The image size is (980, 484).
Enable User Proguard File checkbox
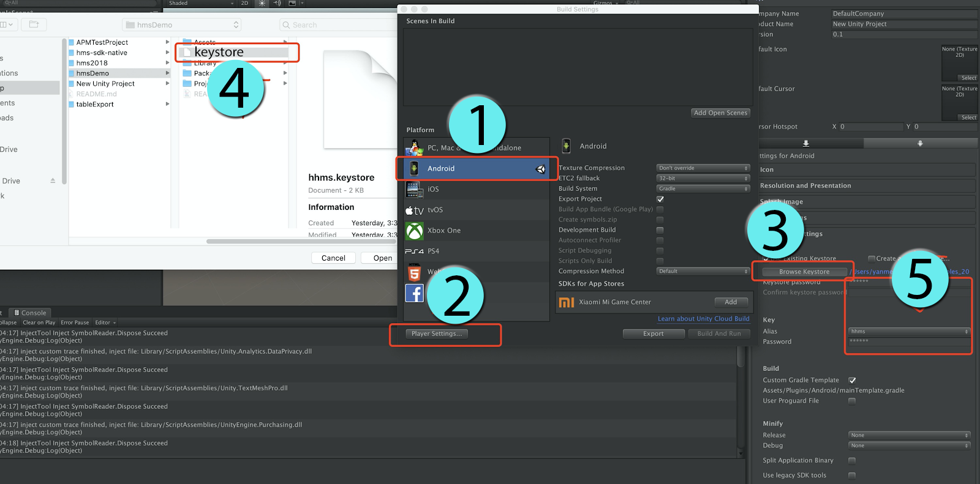pos(852,401)
